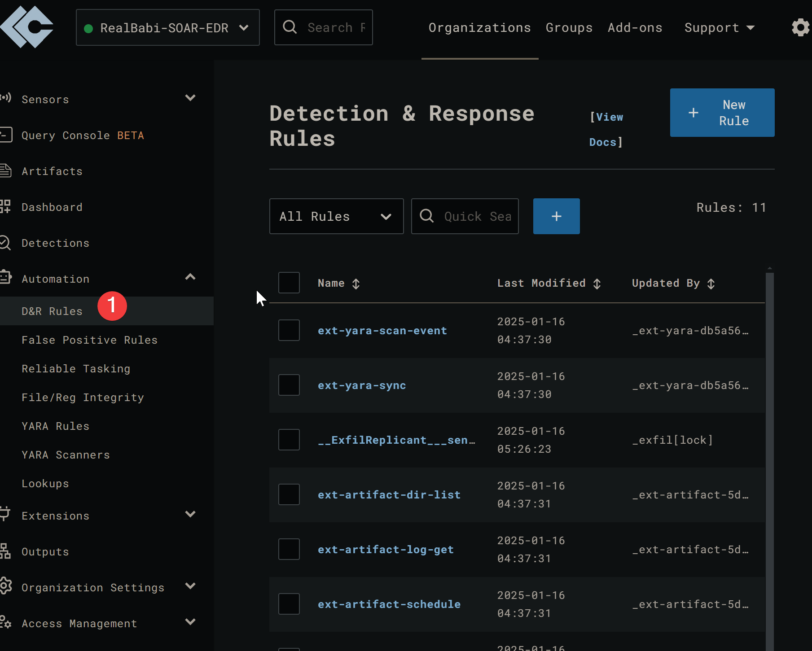Click the _exfil[lock] updated-by cell

(x=672, y=440)
